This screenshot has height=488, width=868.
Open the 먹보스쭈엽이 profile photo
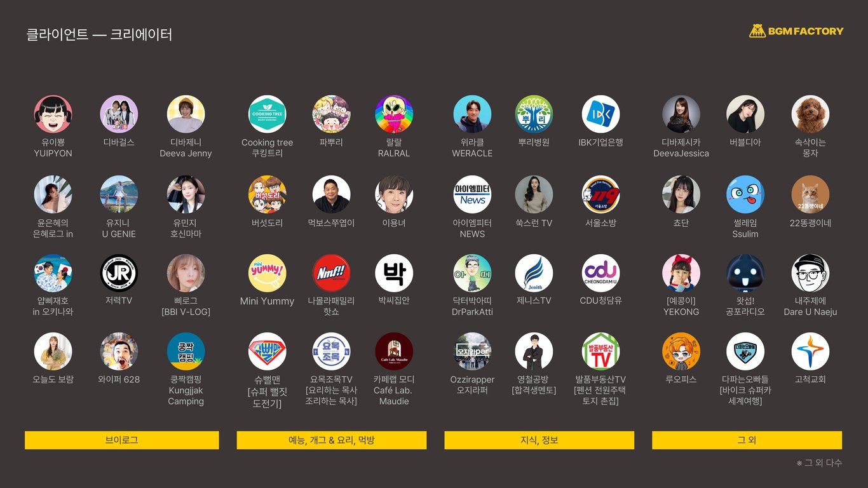pos(331,194)
